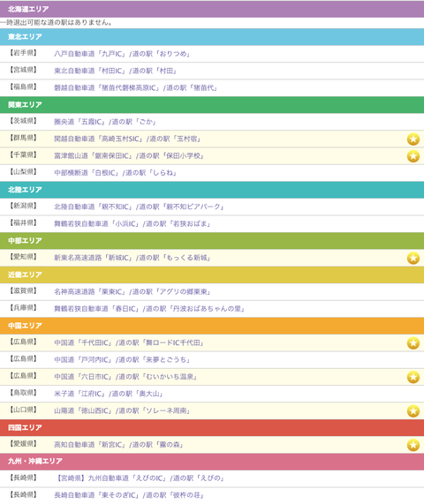Select the 北海道エリア header

click(212, 9)
